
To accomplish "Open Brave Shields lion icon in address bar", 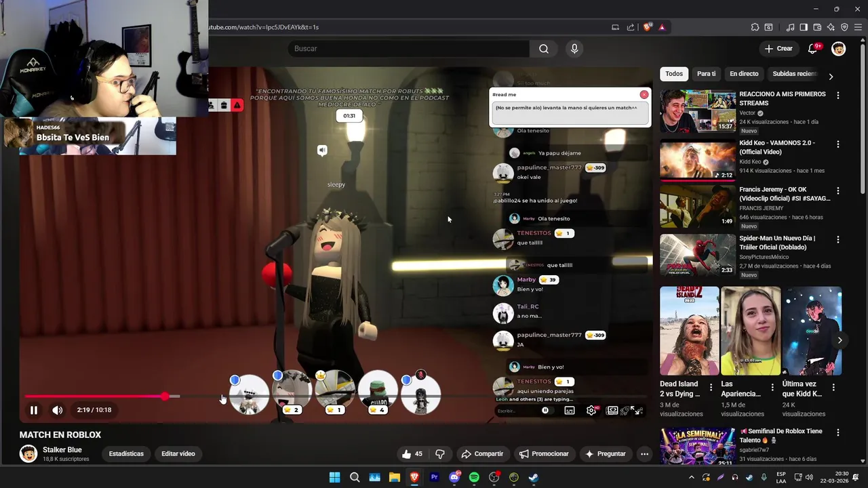I will [648, 27].
